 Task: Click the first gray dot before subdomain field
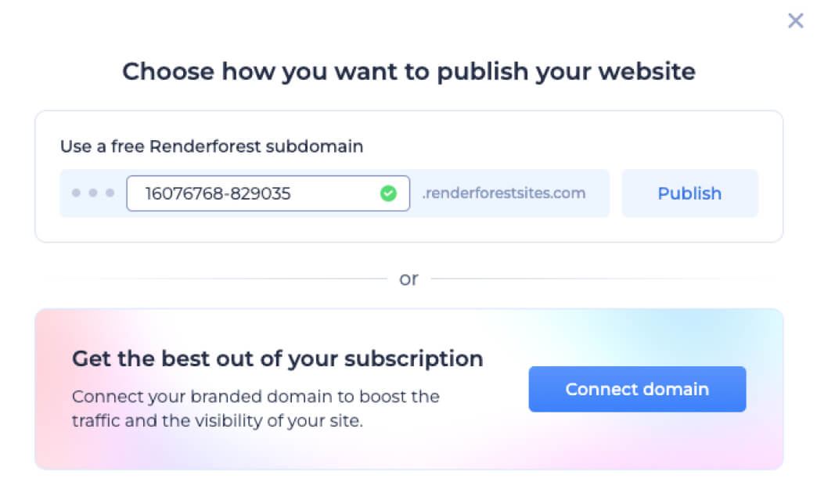tap(76, 193)
